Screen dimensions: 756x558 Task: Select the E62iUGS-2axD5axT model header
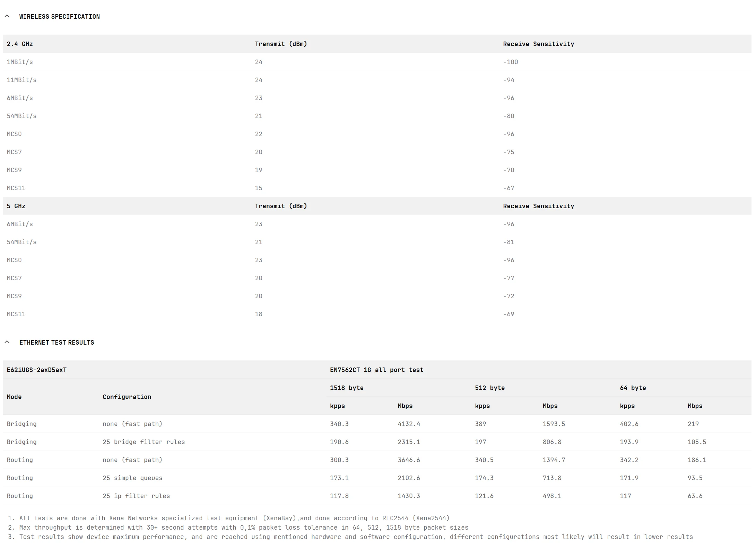(x=37, y=370)
